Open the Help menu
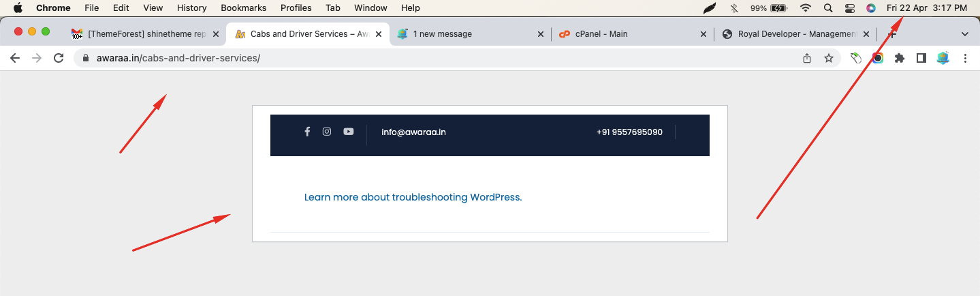This screenshot has height=296, width=980. pyautogui.click(x=411, y=8)
